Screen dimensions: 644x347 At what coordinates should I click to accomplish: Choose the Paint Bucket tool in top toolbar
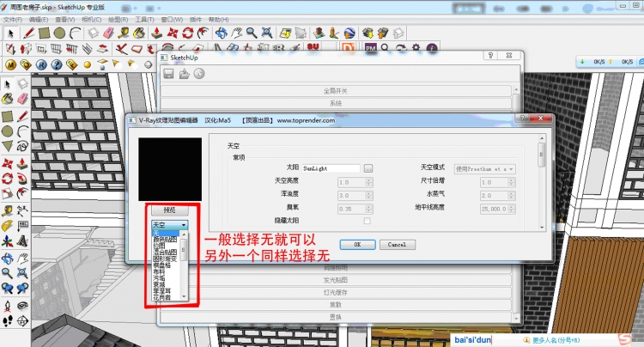pos(139,33)
